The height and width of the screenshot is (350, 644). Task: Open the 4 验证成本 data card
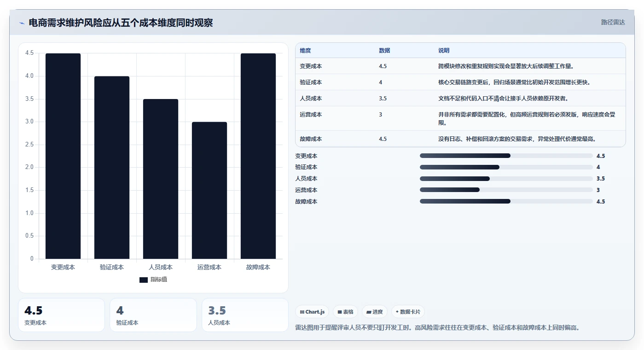click(x=153, y=315)
